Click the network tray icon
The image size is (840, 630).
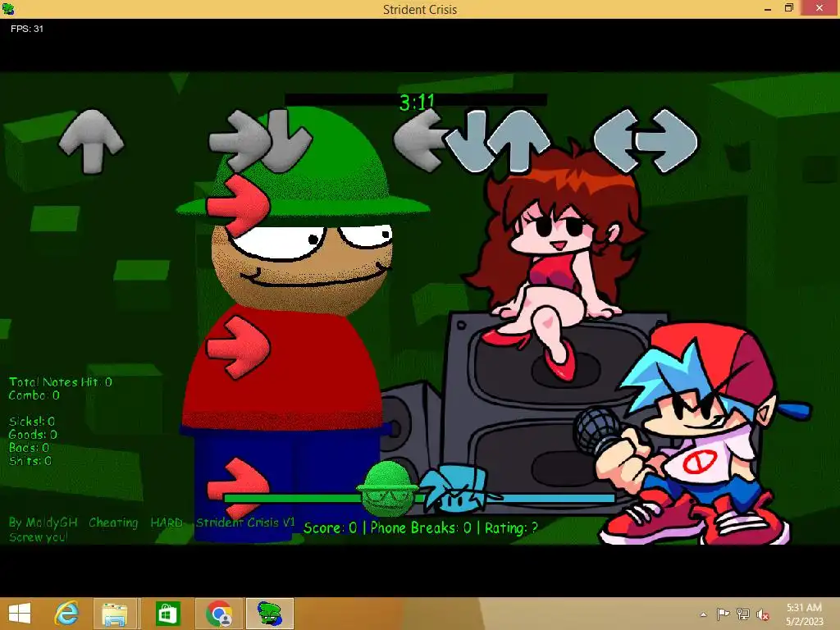[743, 614]
